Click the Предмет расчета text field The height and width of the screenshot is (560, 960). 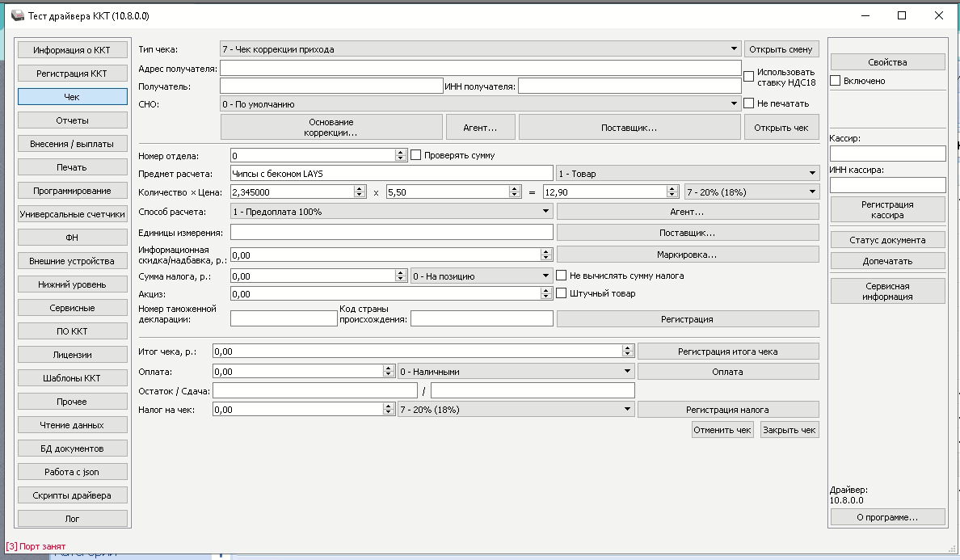point(391,173)
